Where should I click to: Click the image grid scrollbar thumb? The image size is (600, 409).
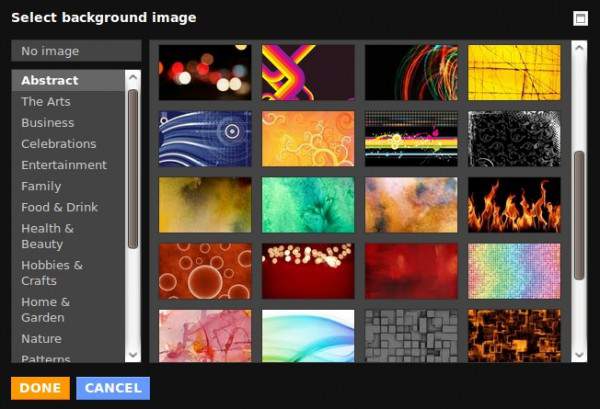point(579,215)
